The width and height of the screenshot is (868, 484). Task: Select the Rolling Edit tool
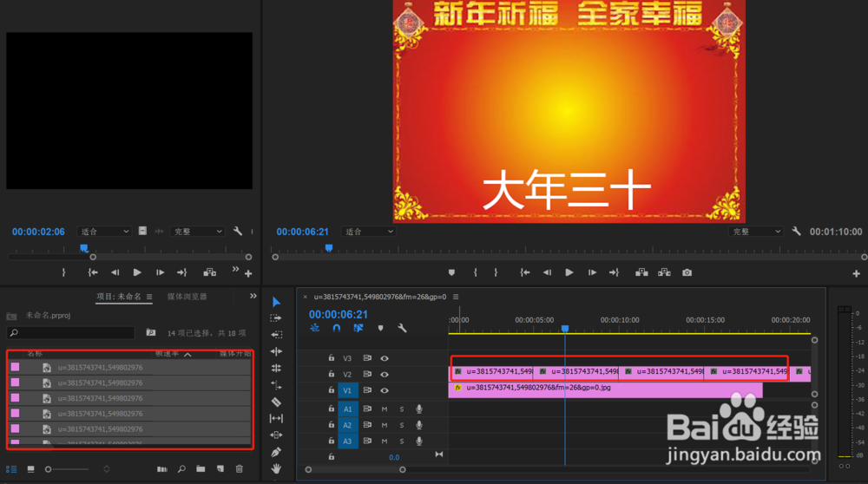point(276,351)
